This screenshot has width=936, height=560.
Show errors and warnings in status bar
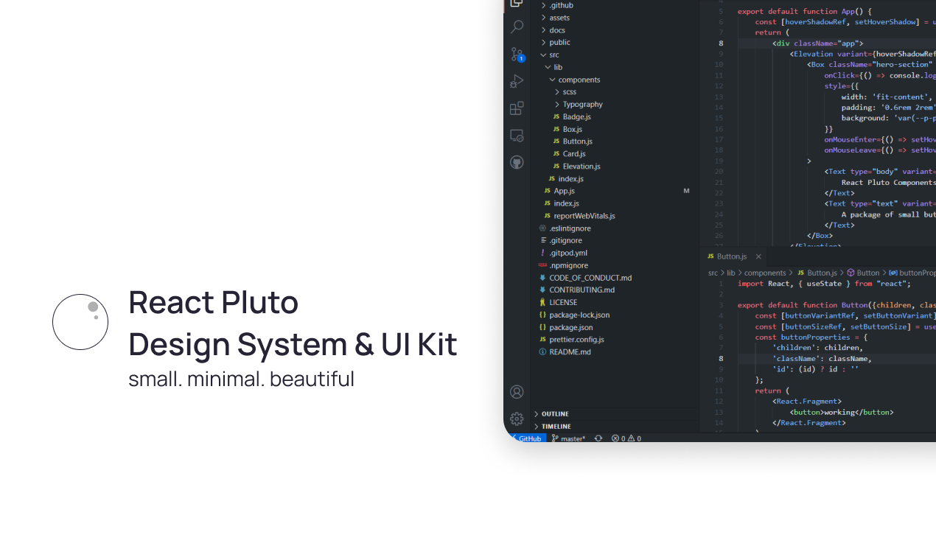pos(626,438)
